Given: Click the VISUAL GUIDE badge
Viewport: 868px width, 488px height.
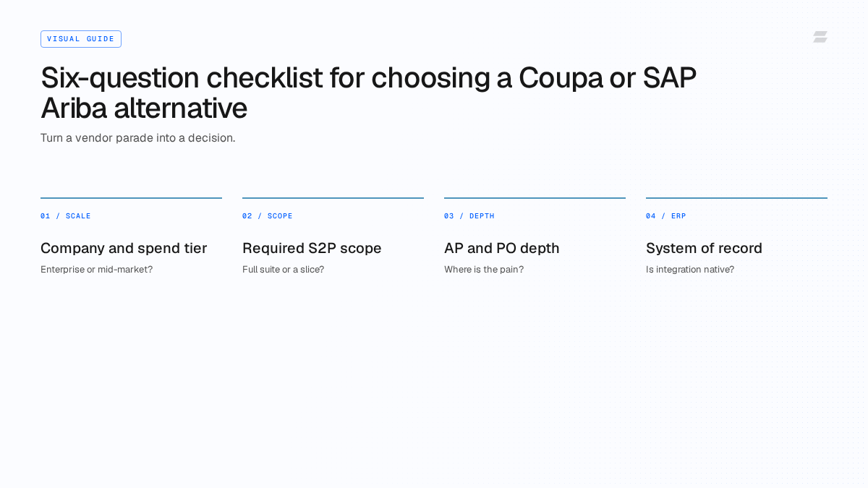Looking at the screenshot, I should [81, 39].
